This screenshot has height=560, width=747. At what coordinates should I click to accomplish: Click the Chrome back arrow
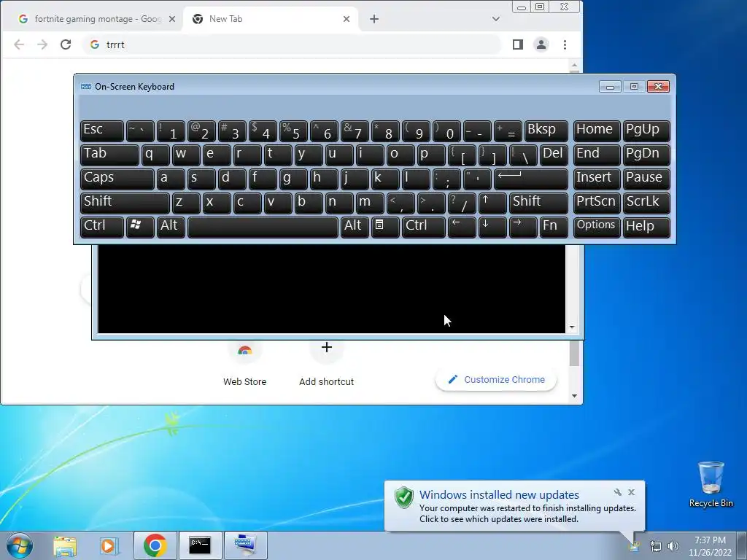tap(19, 44)
